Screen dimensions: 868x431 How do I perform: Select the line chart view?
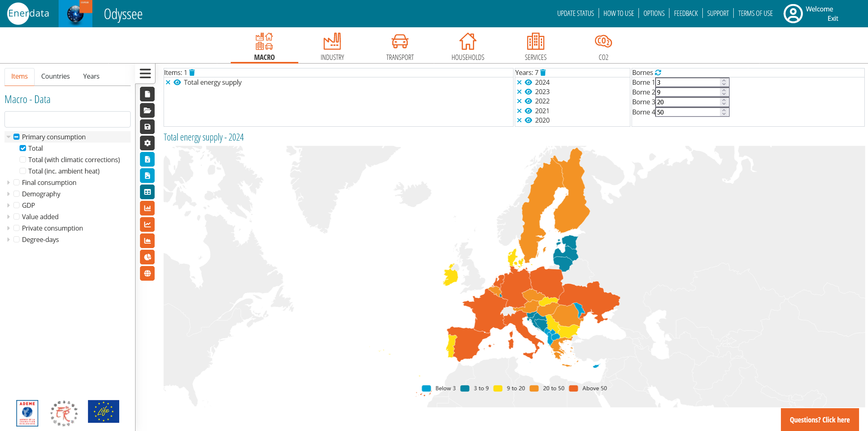pyautogui.click(x=147, y=224)
